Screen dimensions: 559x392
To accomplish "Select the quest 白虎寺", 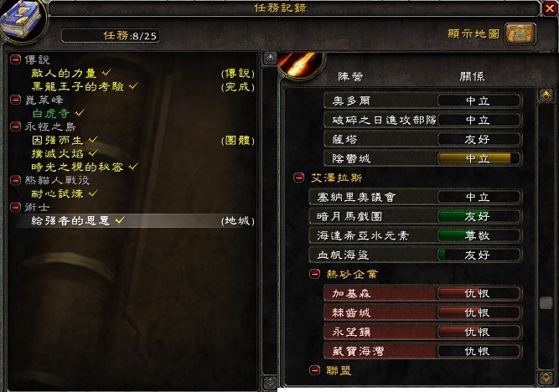I will 50,113.
